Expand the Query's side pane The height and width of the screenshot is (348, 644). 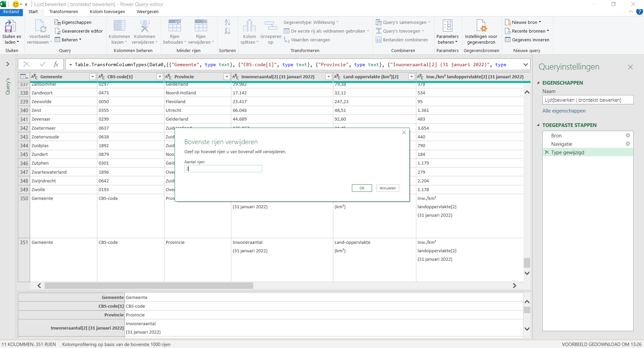pyautogui.click(x=7, y=64)
